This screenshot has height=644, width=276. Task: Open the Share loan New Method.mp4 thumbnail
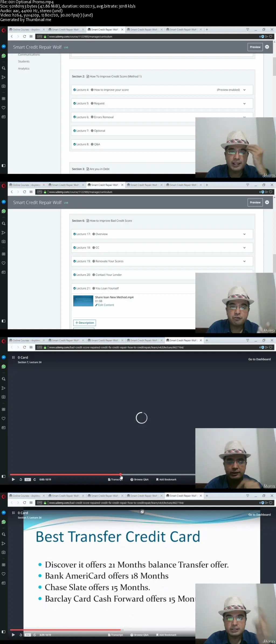tap(83, 301)
